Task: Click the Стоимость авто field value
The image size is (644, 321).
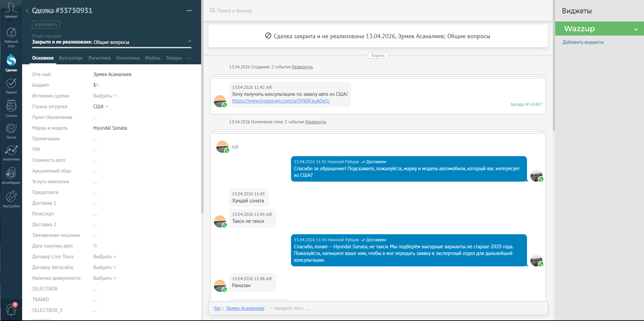Action: 95,160
